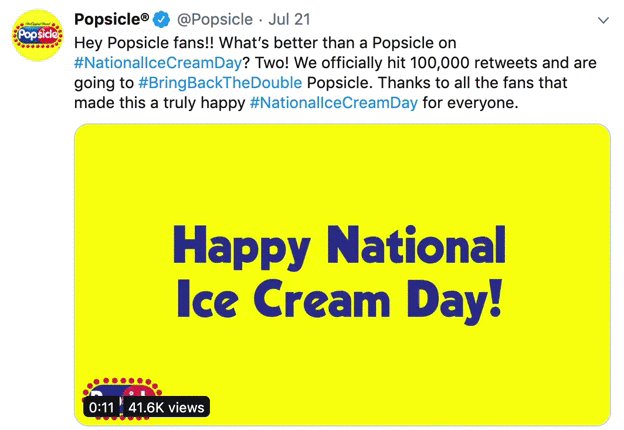The image size is (624, 430).
Task: Click the "Hey Popsicle fans!!" opening text
Action: click(x=144, y=43)
